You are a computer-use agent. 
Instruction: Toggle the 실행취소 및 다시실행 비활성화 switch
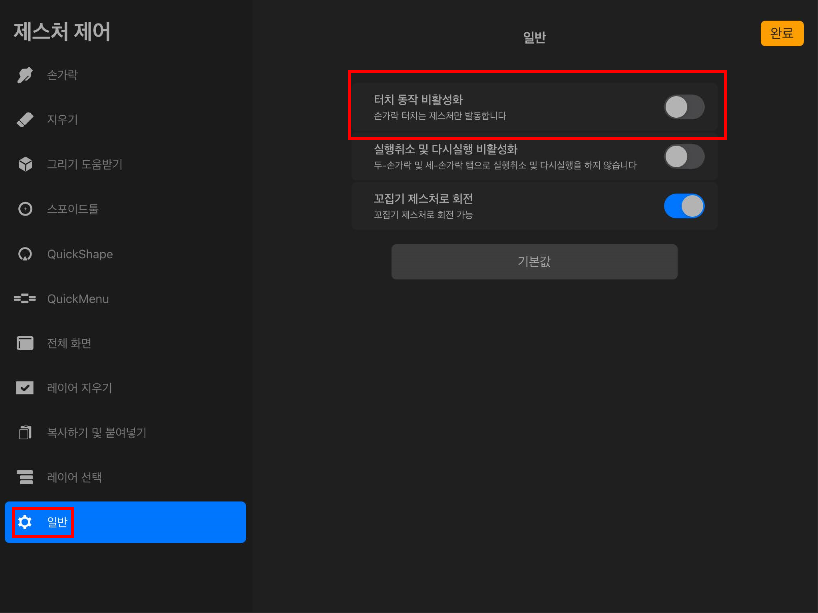(684, 157)
